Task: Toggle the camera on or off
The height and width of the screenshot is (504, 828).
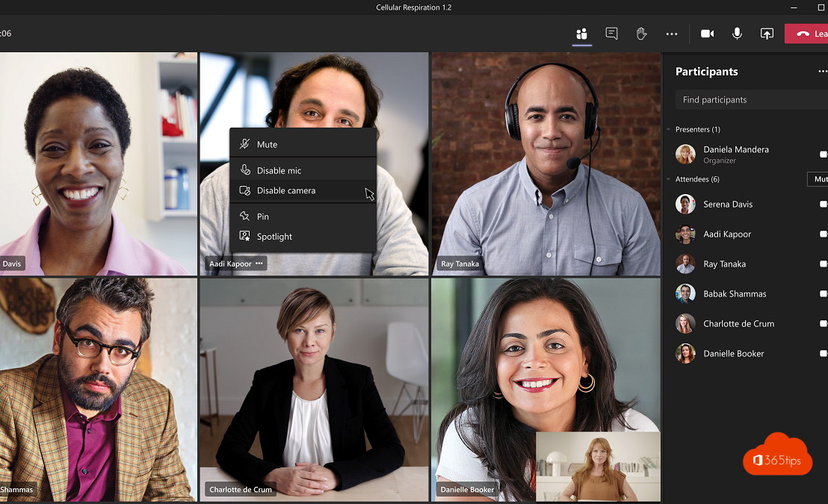Action: point(707,34)
